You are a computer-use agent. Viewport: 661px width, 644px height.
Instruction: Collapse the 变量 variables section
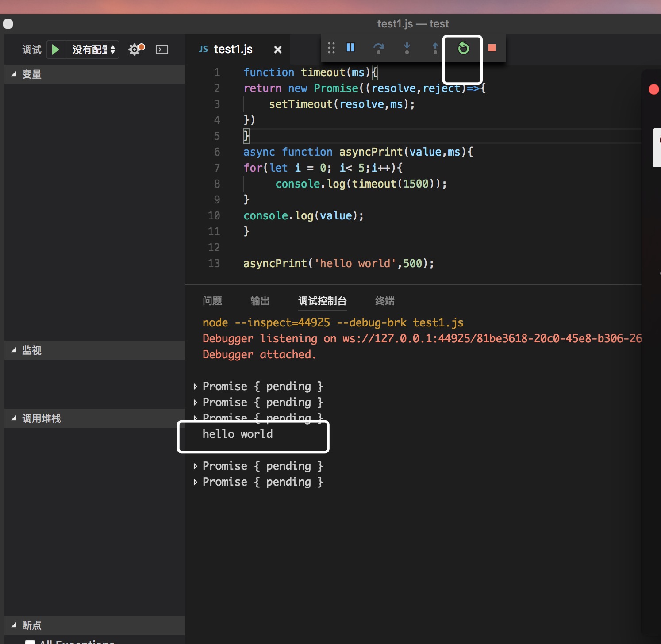pos(13,74)
